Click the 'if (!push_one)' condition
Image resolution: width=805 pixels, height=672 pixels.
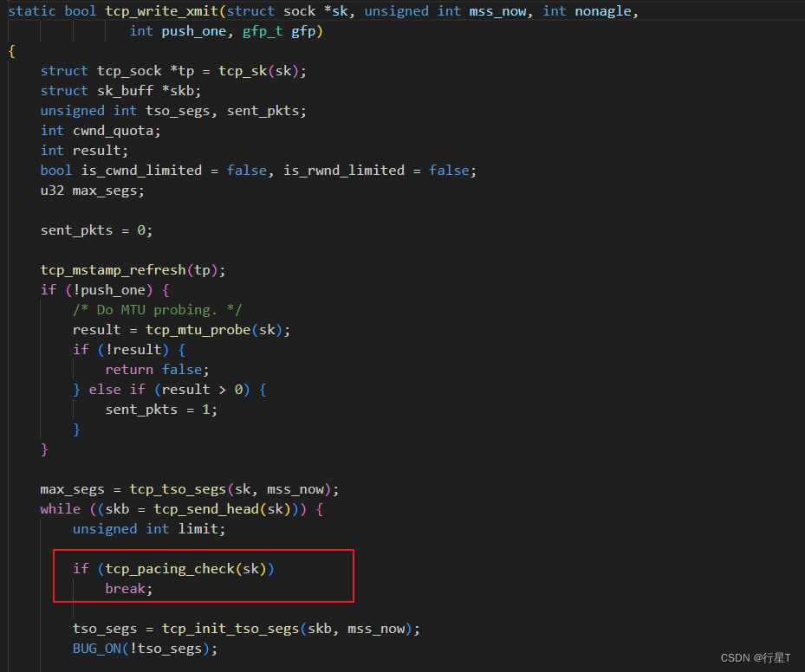coord(96,290)
